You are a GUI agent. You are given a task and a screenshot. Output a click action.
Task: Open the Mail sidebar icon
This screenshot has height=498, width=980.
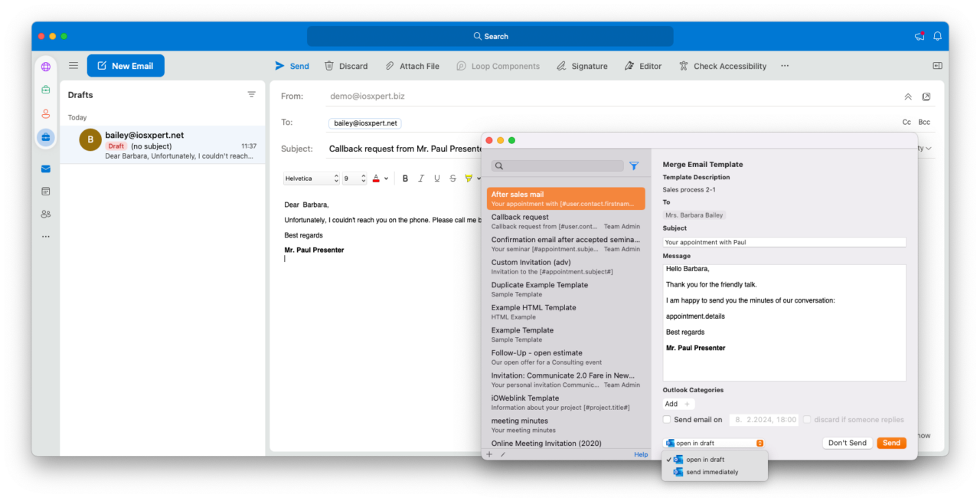point(45,169)
